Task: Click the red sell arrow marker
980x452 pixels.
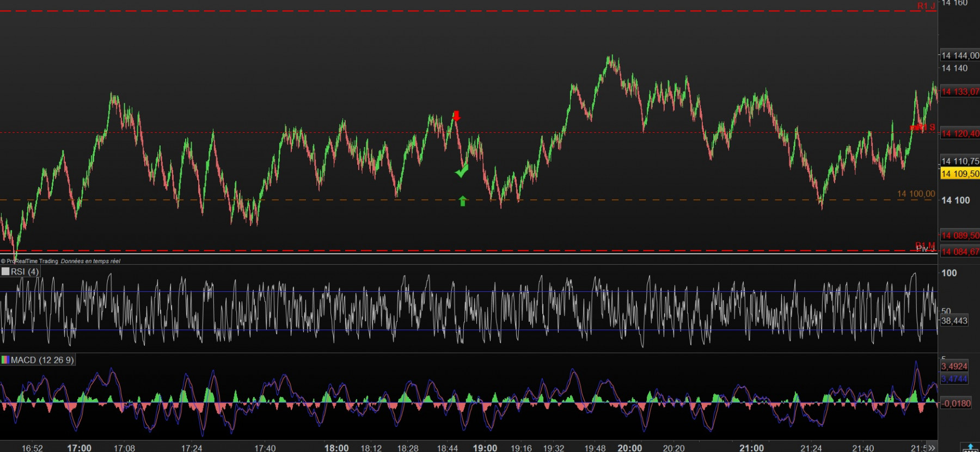Action: point(456,115)
